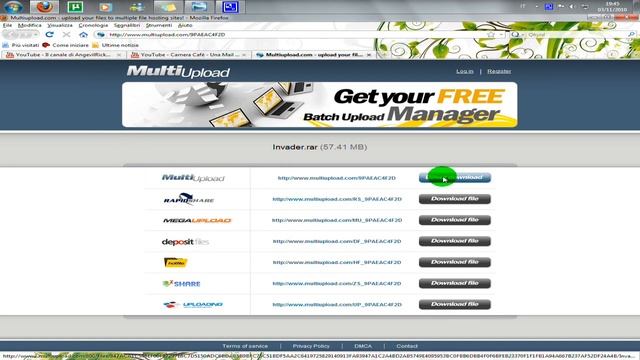Open the HF_9PAEAC4F2D Hotfile link

[x=337, y=262]
